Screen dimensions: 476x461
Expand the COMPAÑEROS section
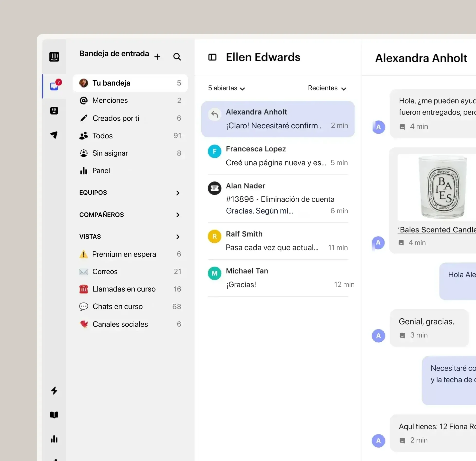click(130, 215)
